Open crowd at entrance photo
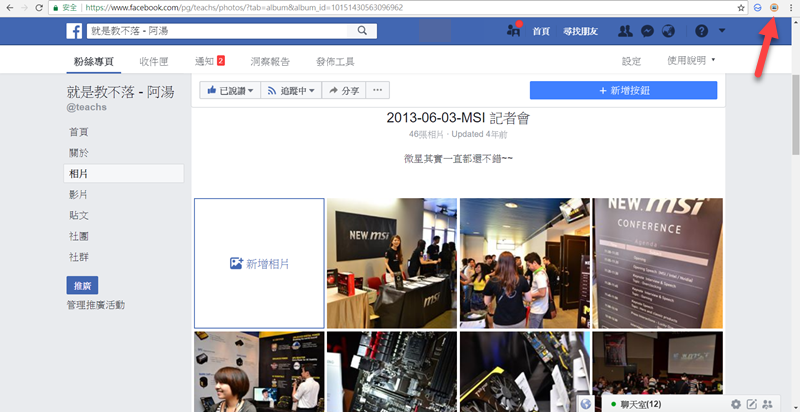800x412 pixels. pos(525,263)
